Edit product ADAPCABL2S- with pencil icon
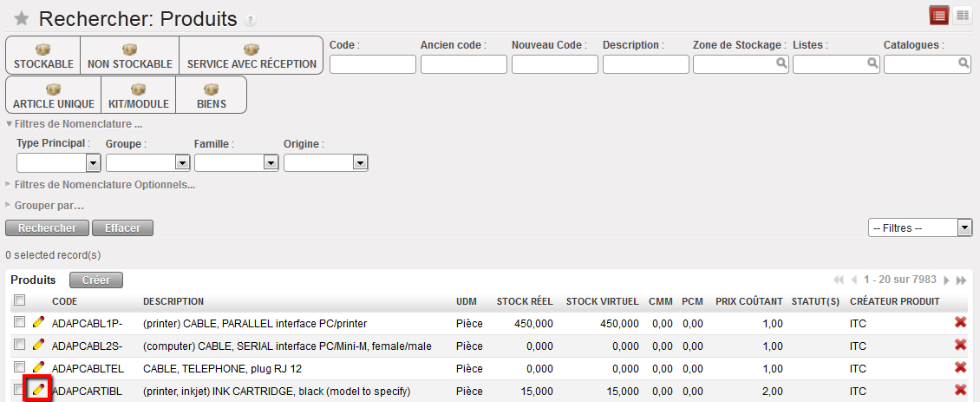980x402 pixels. pyautogui.click(x=38, y=346)
